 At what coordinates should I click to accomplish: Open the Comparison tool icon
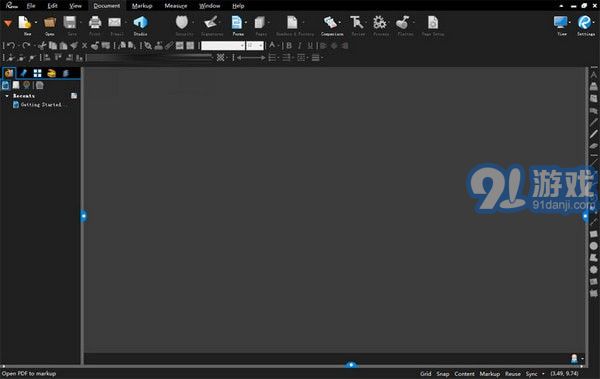[331, 23]
